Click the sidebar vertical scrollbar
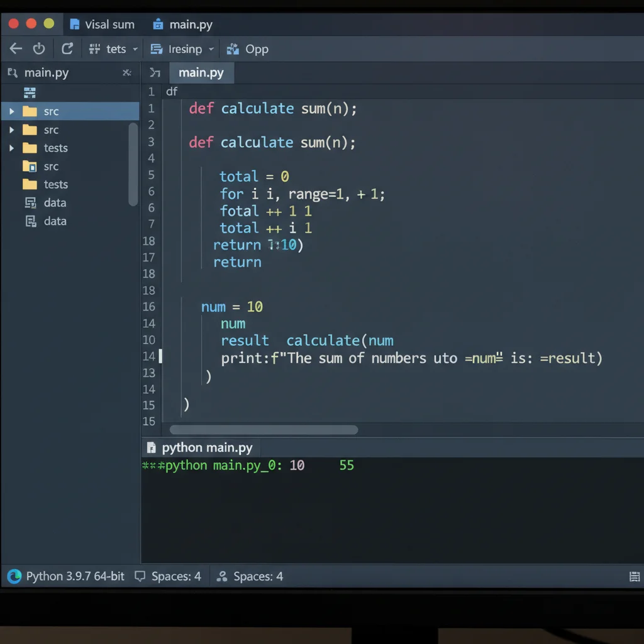This screenshot has height=644, width=644. pyautogui.click(x=133, y=164)
